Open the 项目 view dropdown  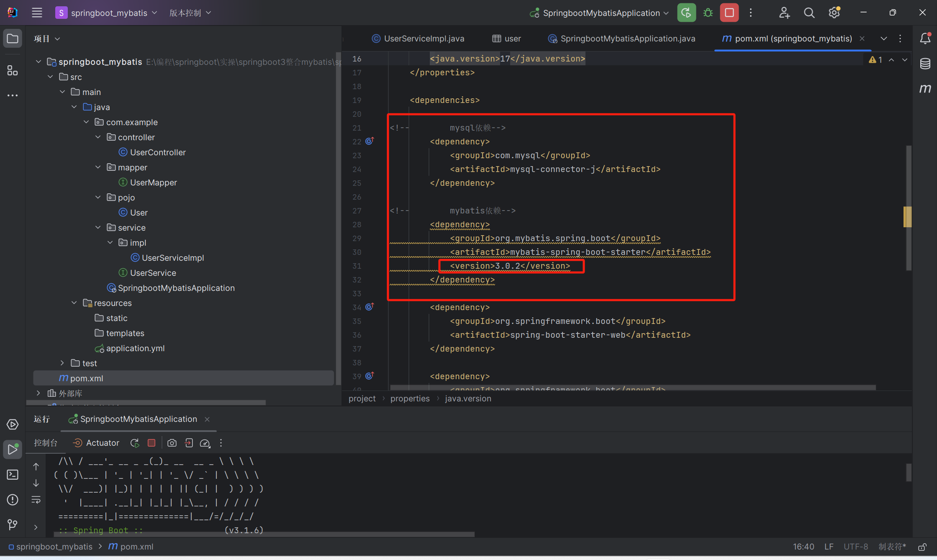tap(47, 39)
